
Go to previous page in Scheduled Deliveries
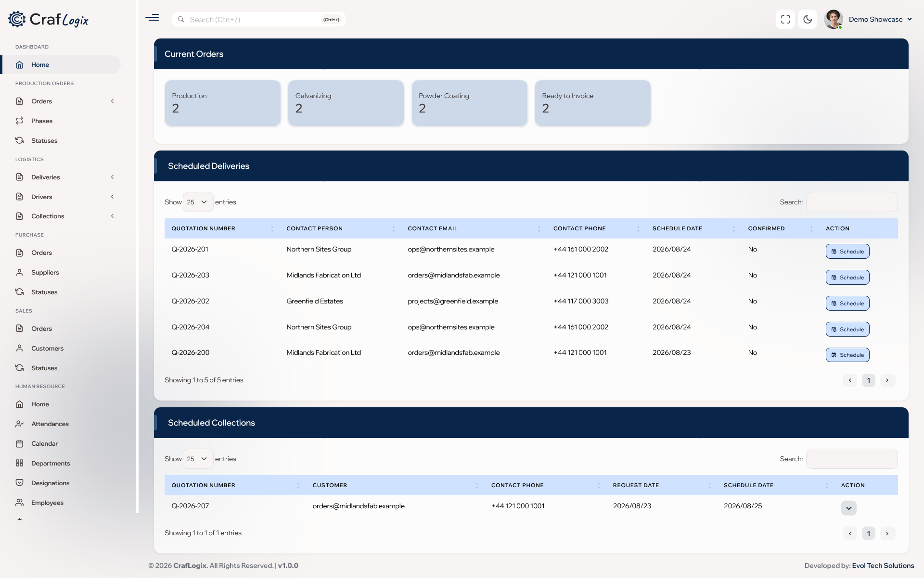[x=850, y=380]
